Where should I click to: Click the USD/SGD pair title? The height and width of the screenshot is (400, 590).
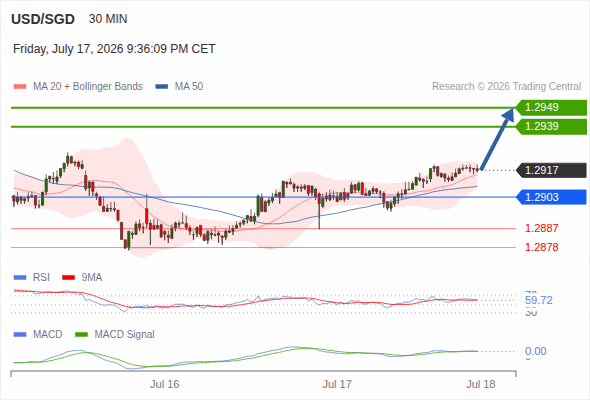click(43, 19)
